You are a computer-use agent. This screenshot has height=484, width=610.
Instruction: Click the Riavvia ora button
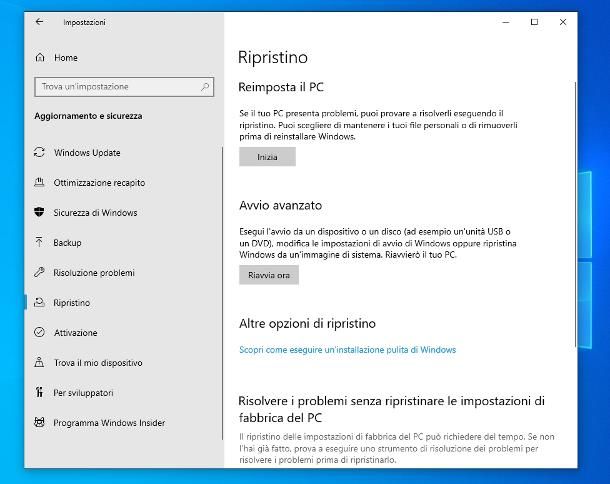pyautogui.click(x=269, y=275)
